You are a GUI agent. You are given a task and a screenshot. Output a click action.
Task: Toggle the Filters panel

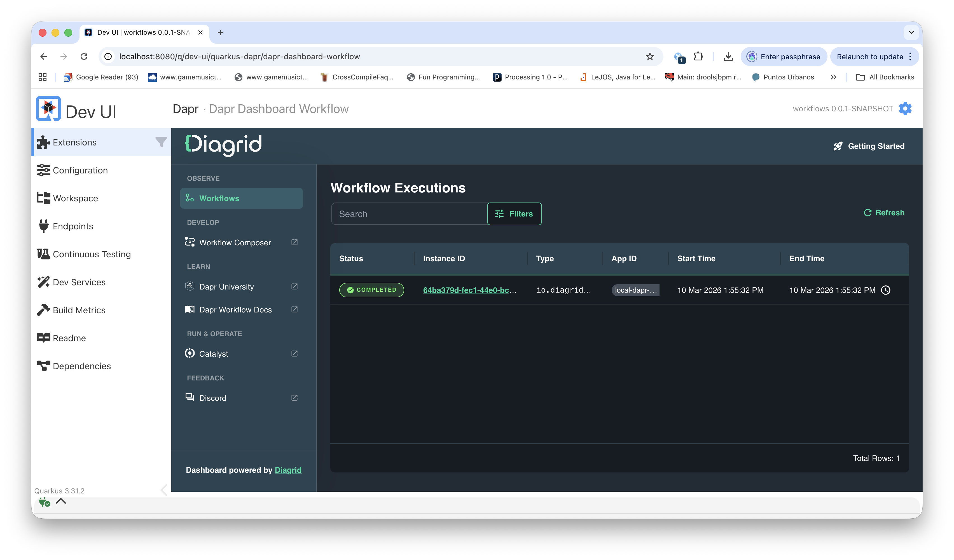point(514,213)
